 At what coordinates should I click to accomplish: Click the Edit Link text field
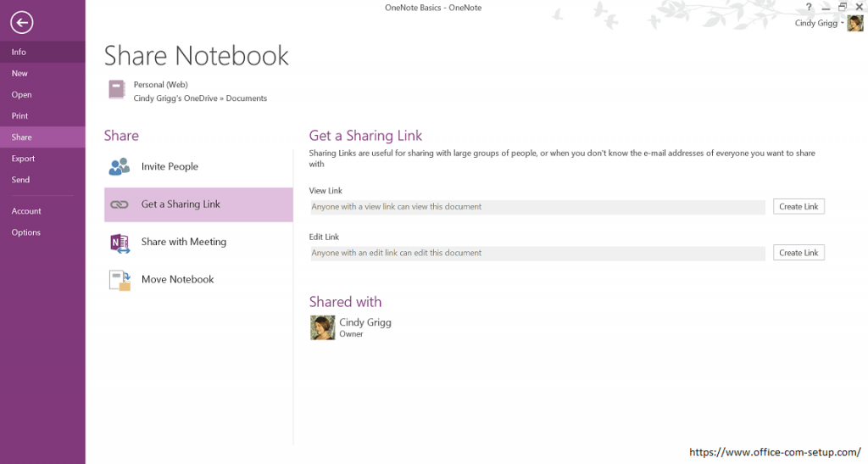[537, 253]
